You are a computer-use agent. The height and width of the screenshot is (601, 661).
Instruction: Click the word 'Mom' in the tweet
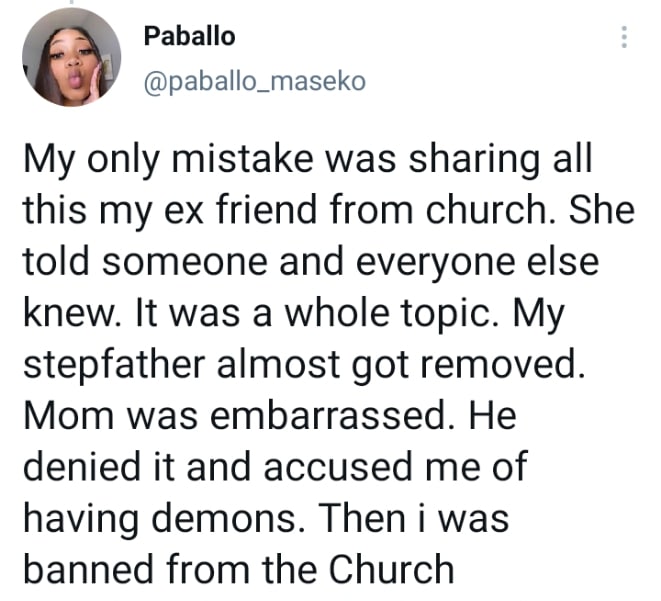pyautogui.click(x=68, y=415)
